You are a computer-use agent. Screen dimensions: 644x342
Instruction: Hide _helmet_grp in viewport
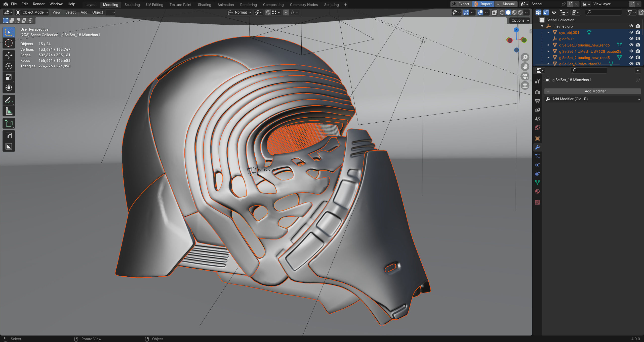[x=631, y=26]
